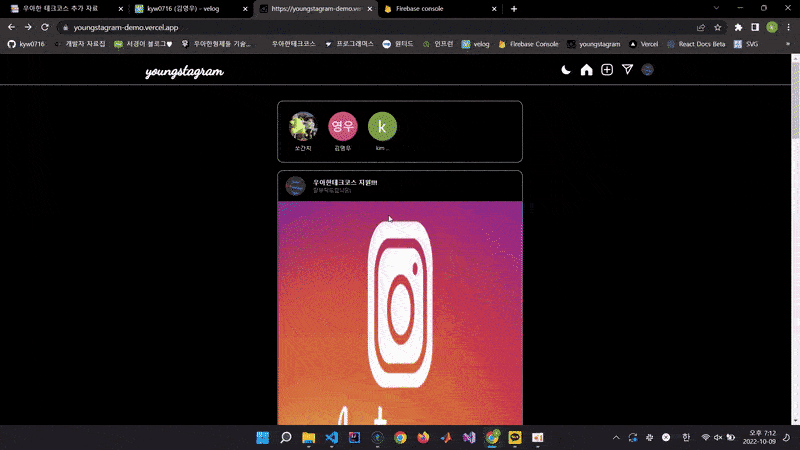Show more bookmarks chevron

788,44
